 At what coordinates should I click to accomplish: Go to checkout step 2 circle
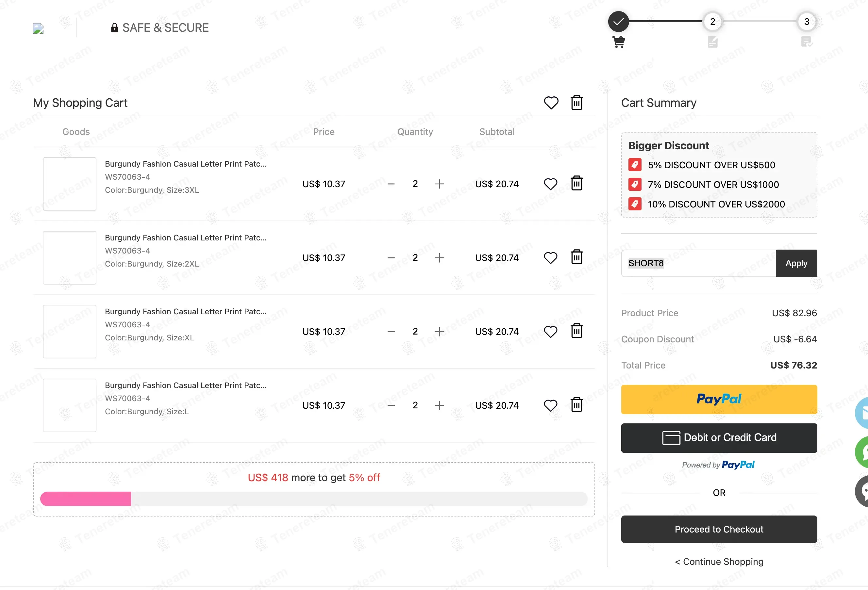[x=712, y=22]
